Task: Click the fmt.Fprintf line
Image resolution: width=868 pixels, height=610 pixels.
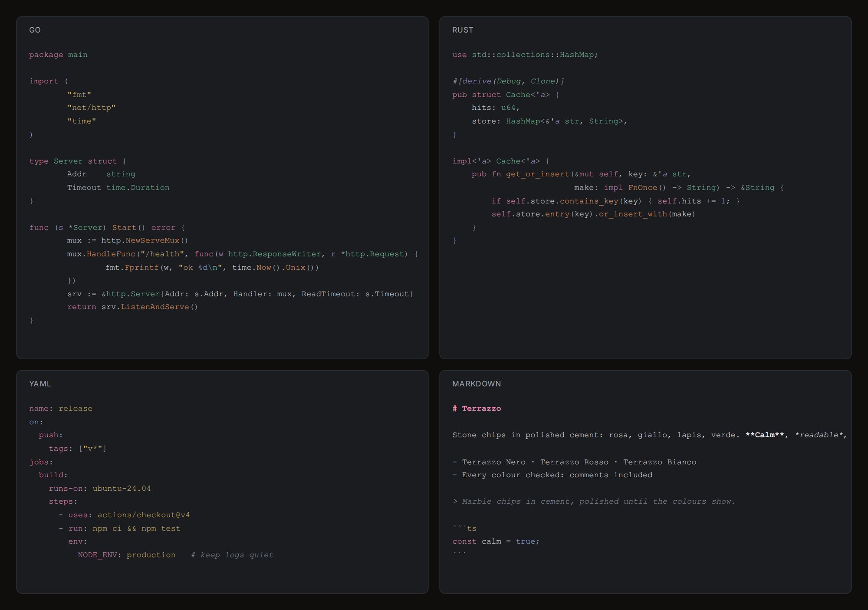Action: coord(212,267)
